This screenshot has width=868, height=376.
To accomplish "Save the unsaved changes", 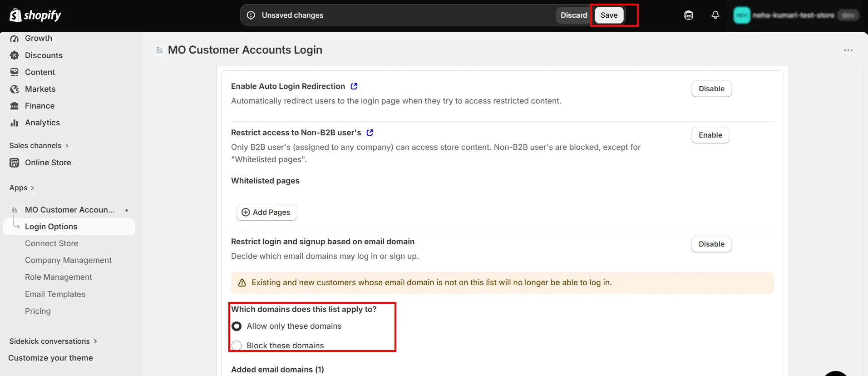I will (609, 15).
